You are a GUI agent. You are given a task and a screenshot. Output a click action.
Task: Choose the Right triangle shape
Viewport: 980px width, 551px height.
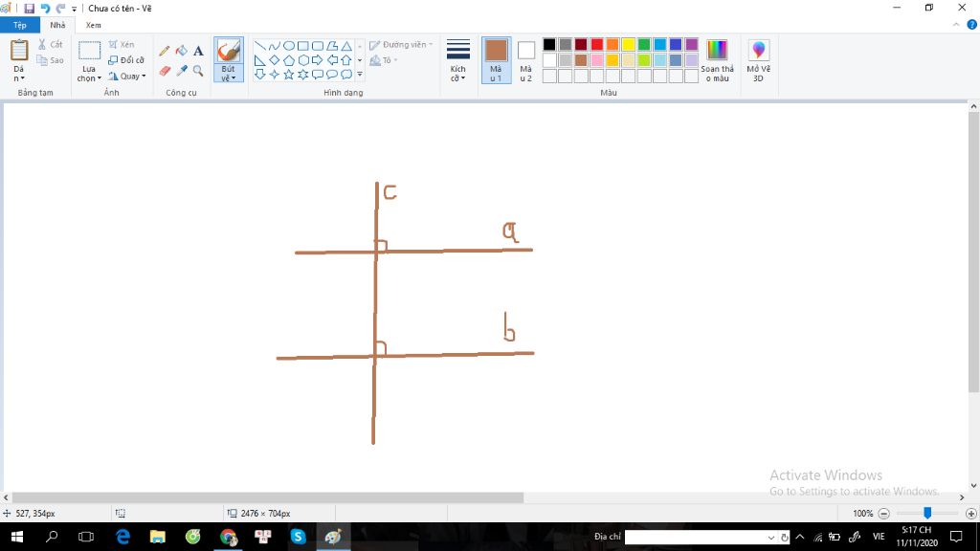(x=260, y=60)
